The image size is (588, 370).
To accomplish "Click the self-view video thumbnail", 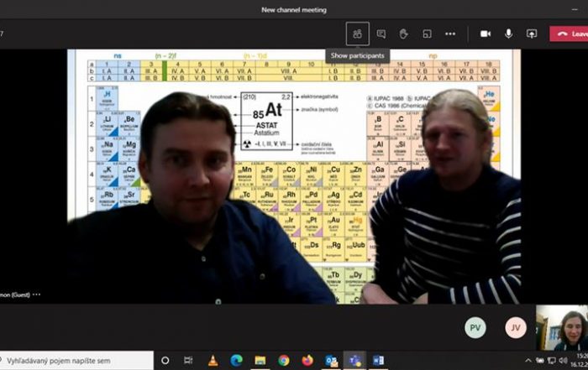I will (562, 328).
